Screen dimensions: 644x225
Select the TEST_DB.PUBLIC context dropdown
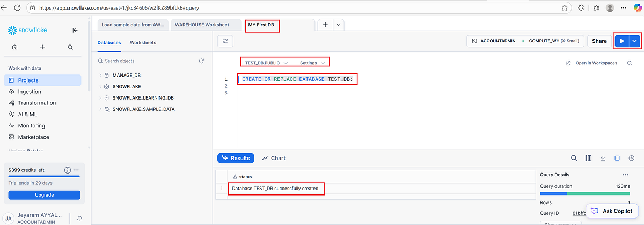pyautogui.click(x=266, y=63)
